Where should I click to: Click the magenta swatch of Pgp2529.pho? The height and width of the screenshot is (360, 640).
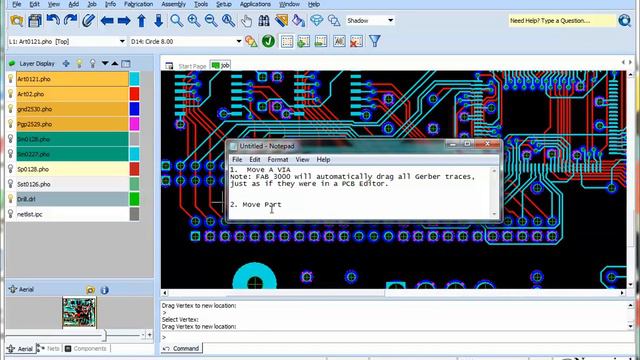click(x=134, y=124)
